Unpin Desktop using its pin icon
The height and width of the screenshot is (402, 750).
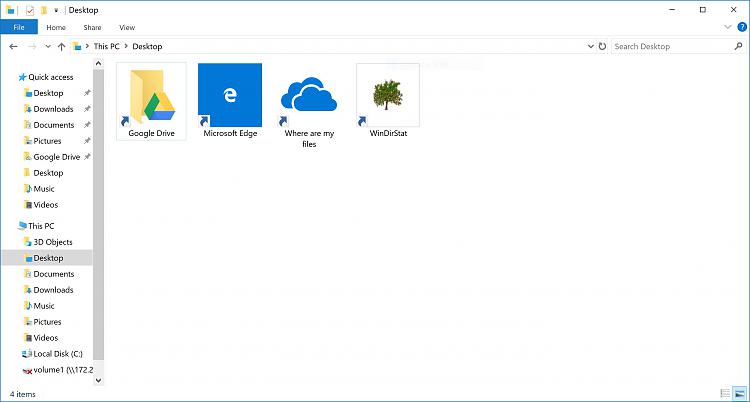click(x=87, y=93)
